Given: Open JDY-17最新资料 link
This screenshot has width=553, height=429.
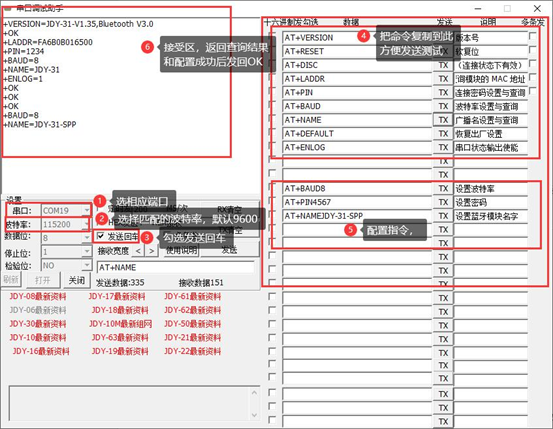Looking at the screenshot, I should [117, 296].
